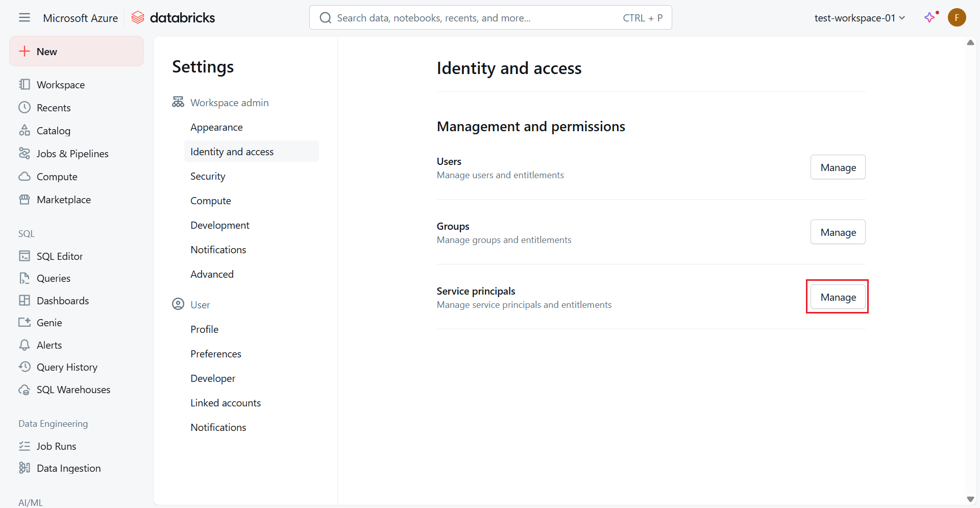The height and width of the screenshot is (508, 980).
Task: Click the Workspace sidebar icon
Action: click(x=24, y=84)
